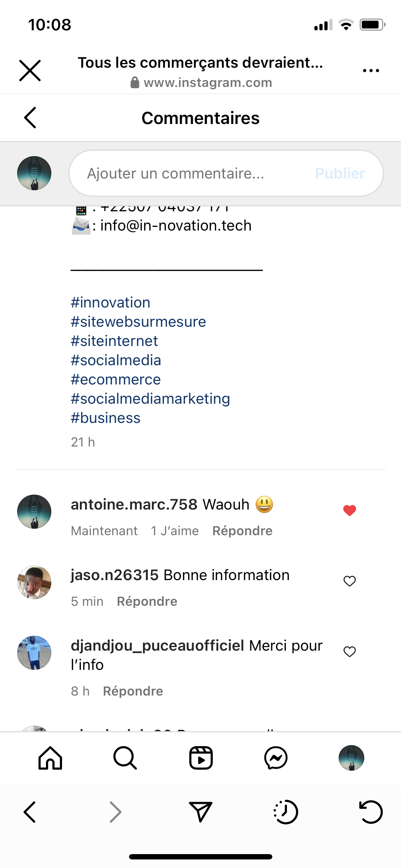This screenshot has width=401, height=868.
Task: Open Messenger direct messages icon
Action: [x=276, y=758]
